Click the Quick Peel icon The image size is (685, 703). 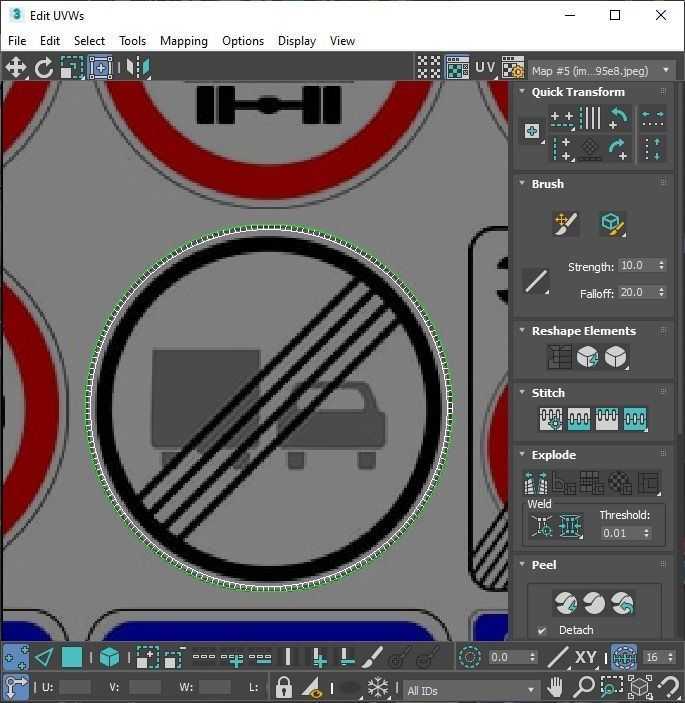[566, 603]
